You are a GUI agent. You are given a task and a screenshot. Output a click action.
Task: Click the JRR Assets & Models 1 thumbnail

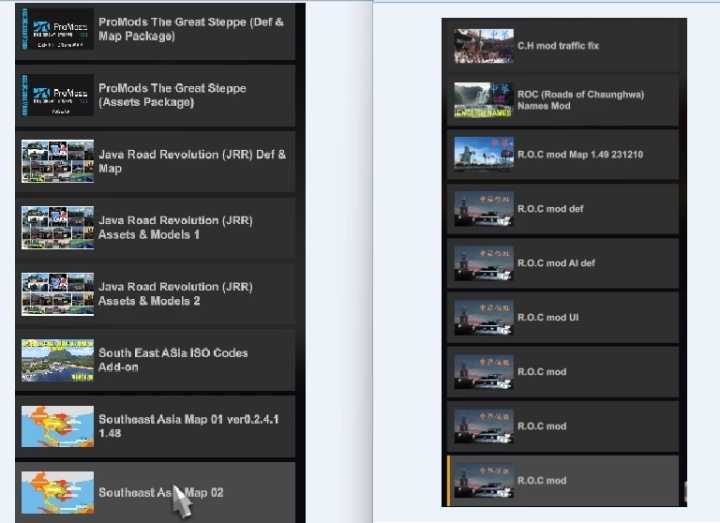click(x=57, y=227)
